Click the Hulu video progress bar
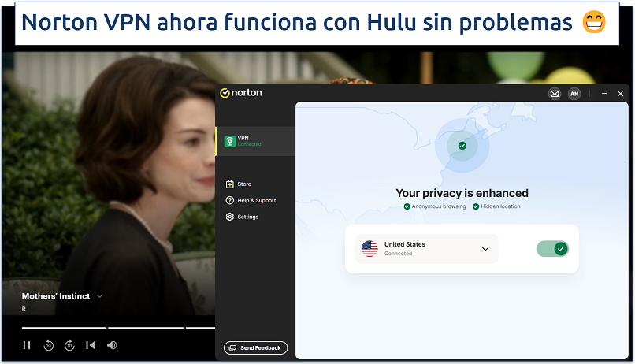This screenshot has height=364, width=635. click(x=118, y=327)
